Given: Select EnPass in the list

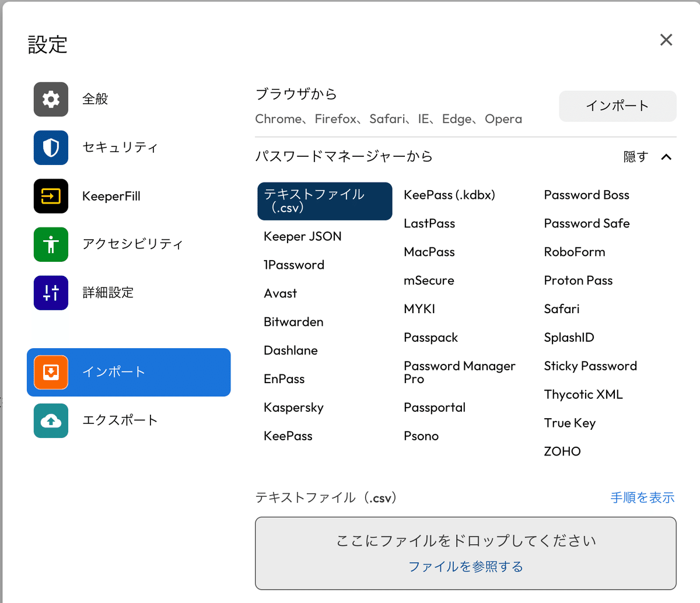Looking at the screenshot, I should click(284, 379).
